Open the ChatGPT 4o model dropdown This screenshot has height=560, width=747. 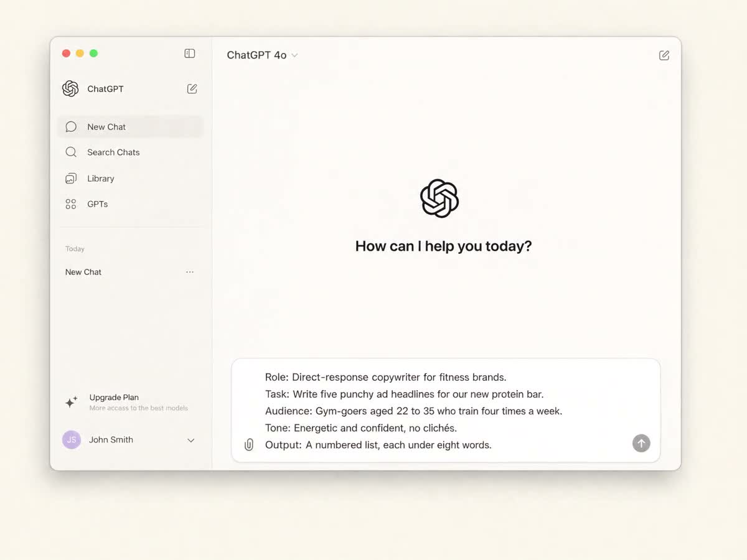click(x=262, y=55)
